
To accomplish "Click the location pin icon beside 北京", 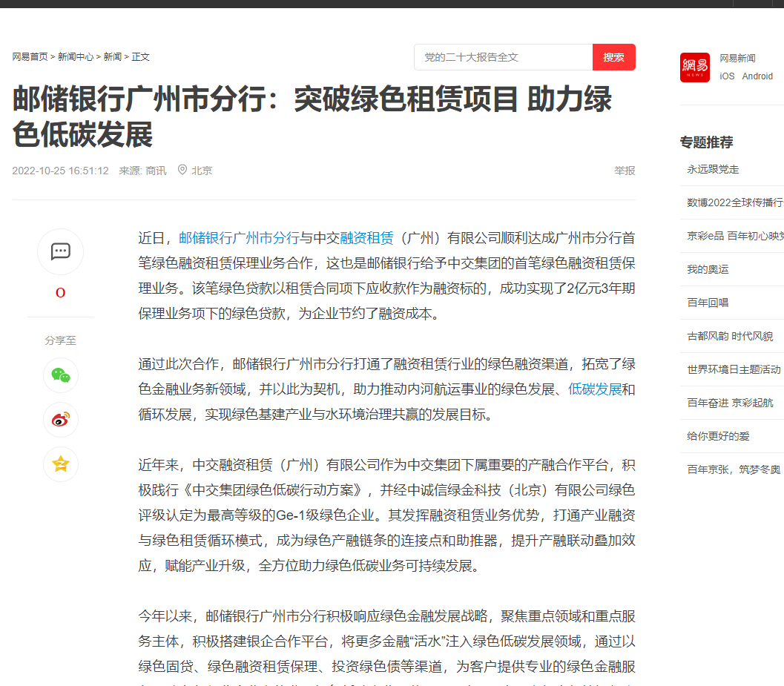I will coord(182,170).
